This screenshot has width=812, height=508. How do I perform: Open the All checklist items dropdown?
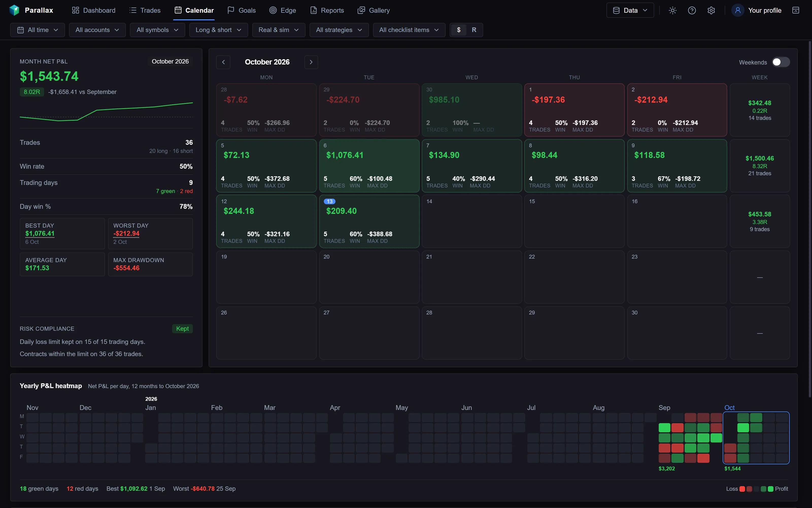coord(409,30)
